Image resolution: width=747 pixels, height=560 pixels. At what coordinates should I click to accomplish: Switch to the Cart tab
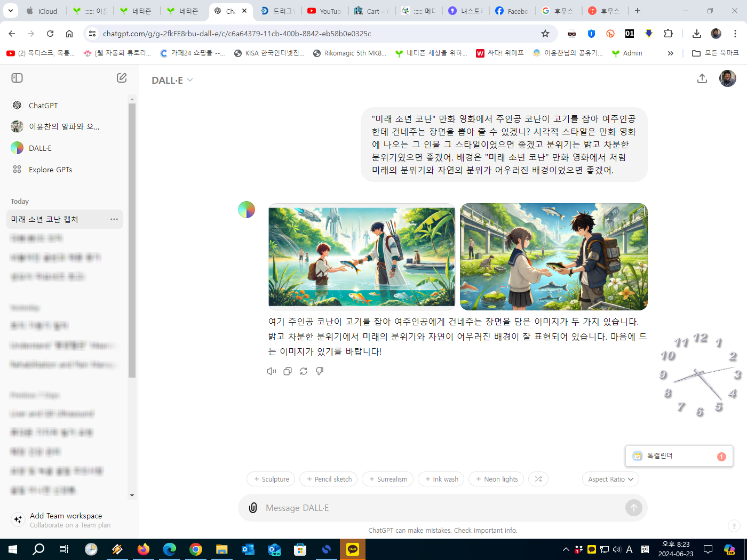371,11
